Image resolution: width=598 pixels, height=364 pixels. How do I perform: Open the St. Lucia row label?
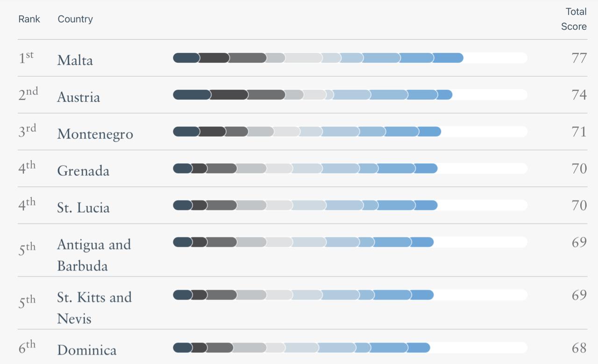pos(83,207)
